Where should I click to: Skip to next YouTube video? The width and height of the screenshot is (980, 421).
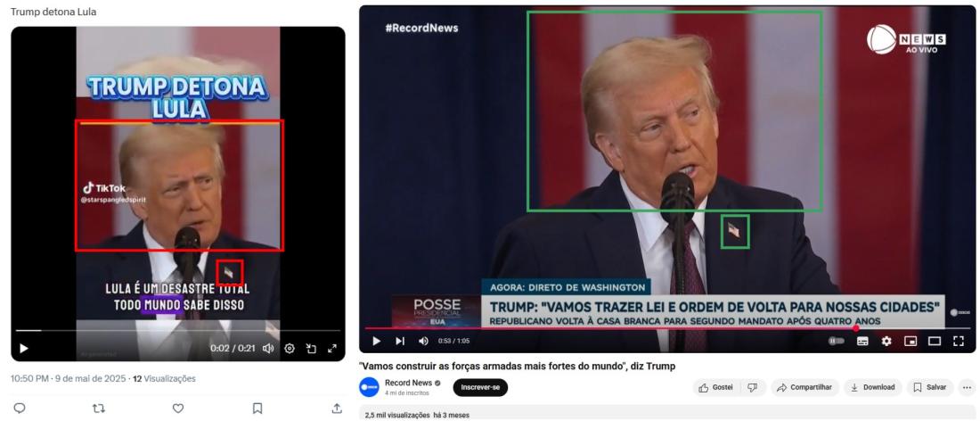click(400, 341)
